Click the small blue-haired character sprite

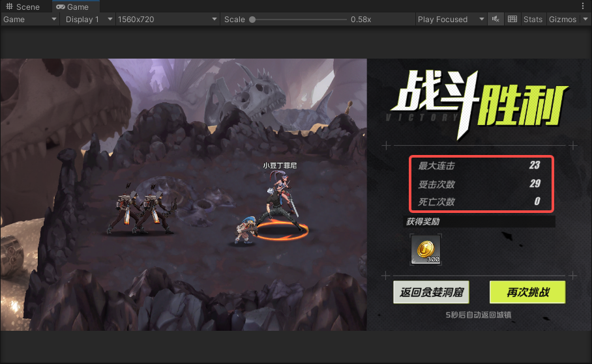coord(246,230)
